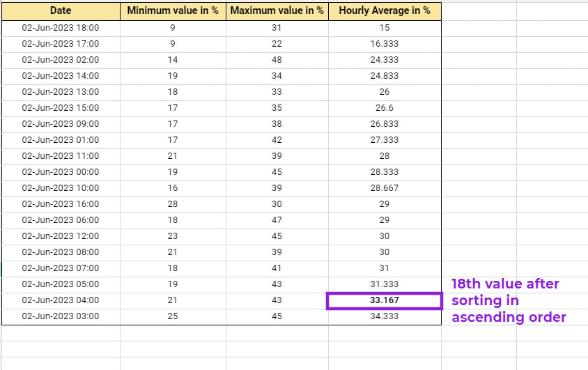Select maximum value 47 in 06:00 row

(x=277, y=220)
